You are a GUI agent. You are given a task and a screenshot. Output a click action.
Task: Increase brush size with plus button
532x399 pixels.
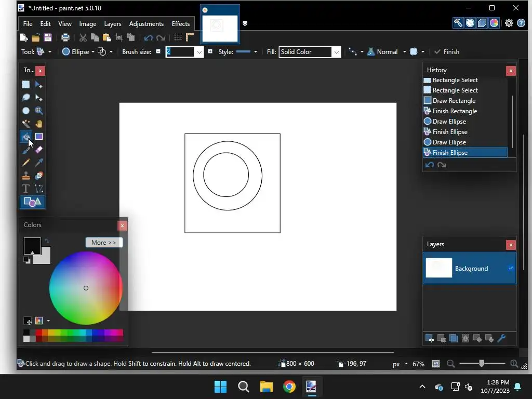point(210,51)
